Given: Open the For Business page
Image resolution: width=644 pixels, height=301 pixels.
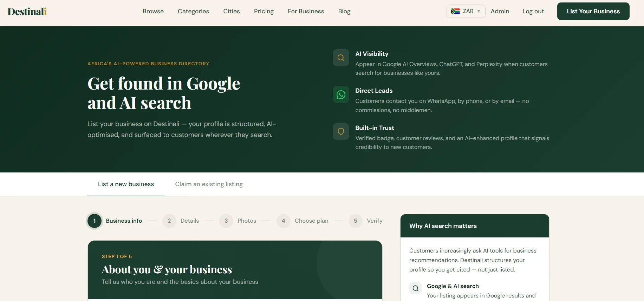Looking at the screenshot, I should (x=306, y=11).
